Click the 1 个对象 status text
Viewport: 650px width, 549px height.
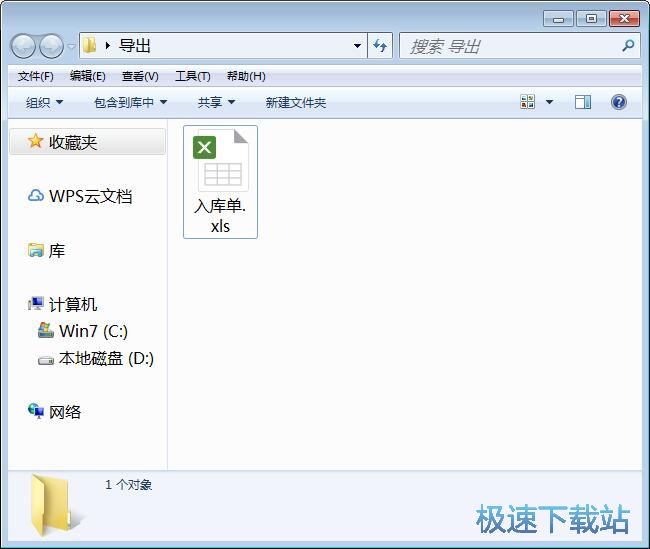[x=129, y=484]
